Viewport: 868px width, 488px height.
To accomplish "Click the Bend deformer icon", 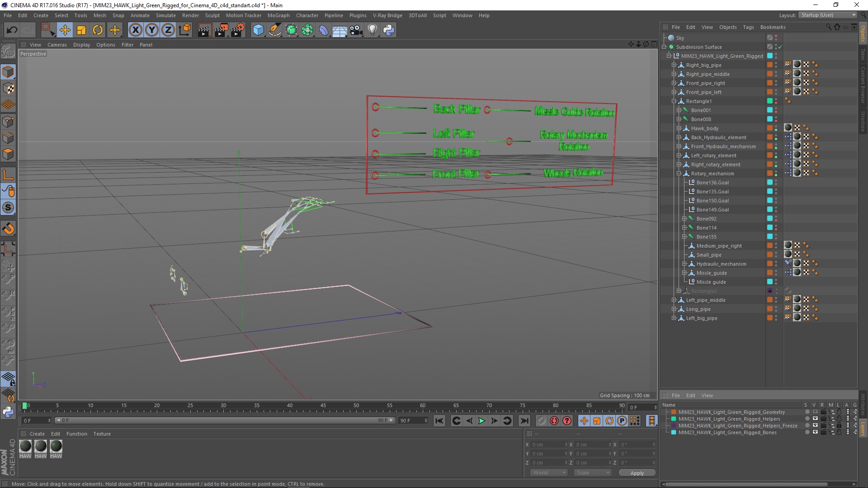I will pyautogui.click(x=324, y=30).
